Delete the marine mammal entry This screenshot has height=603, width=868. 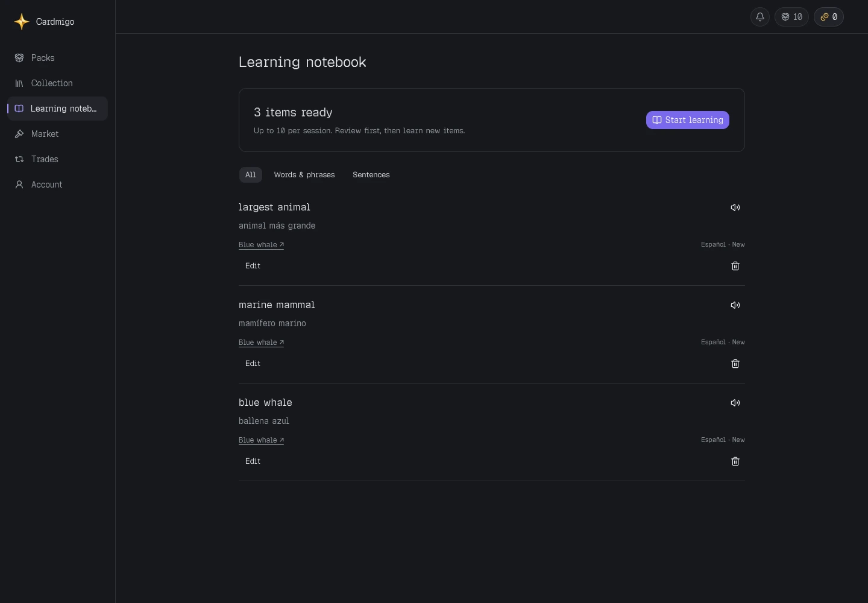click(735, 364)
